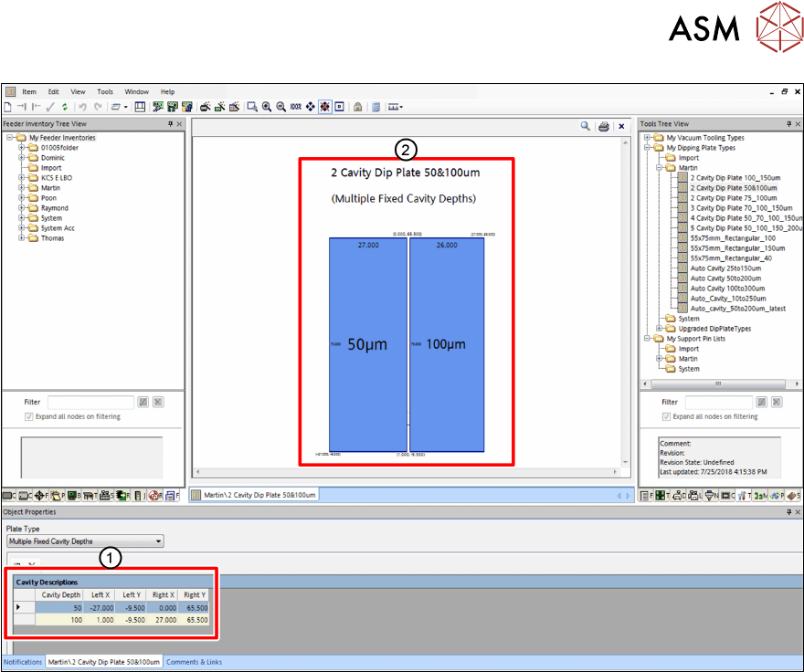804x672 pixels.
Task: Click the blue 50µm cavity rectangle
Action: [x=368, y=344]
